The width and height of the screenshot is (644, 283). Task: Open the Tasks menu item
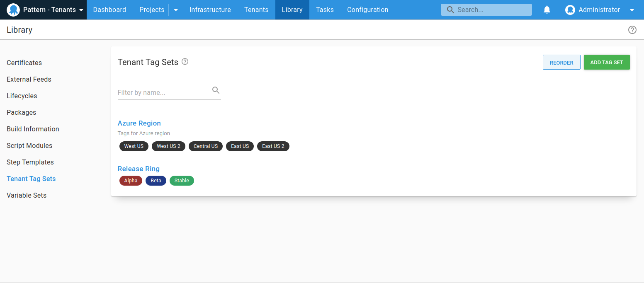[325, 10]
